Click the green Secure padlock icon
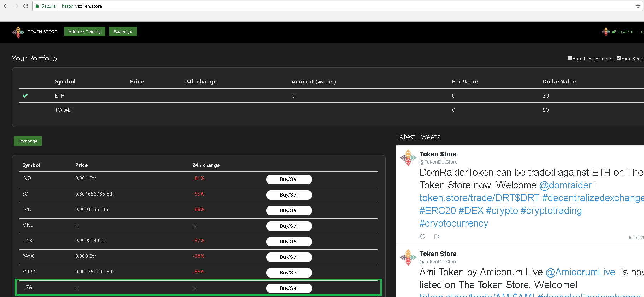 [x=37, y=6]
